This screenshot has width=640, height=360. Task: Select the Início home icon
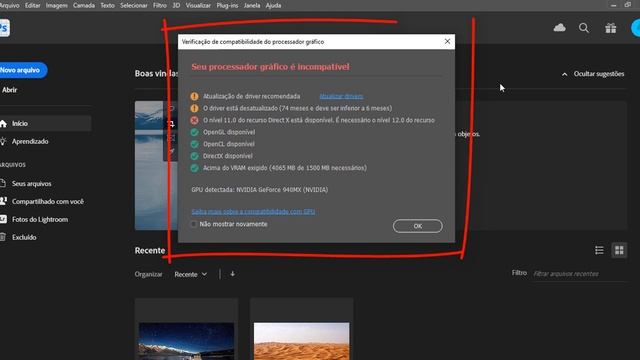(x=3, y=124)
